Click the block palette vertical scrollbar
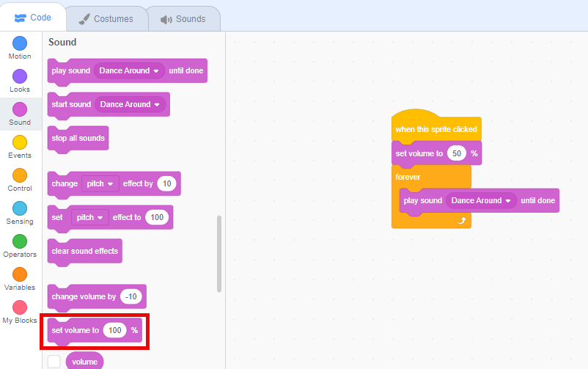This screenshot has width=588, height=369. [219, 253]
